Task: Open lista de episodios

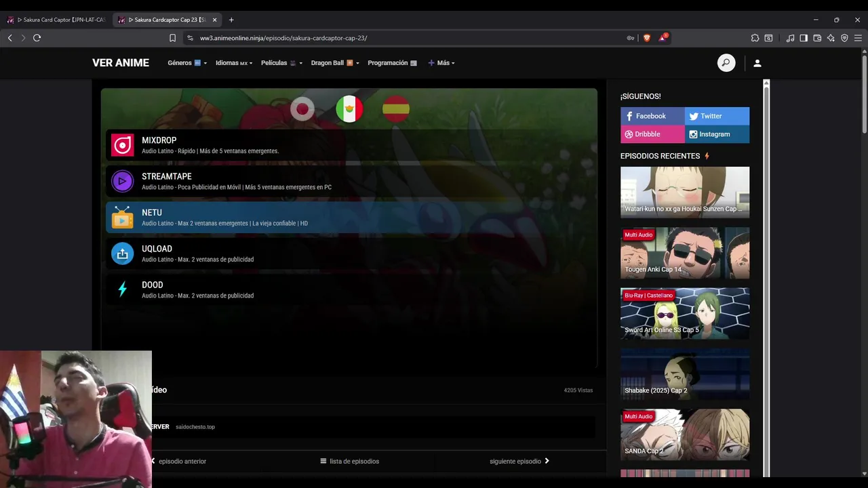Action: (349, 462)
